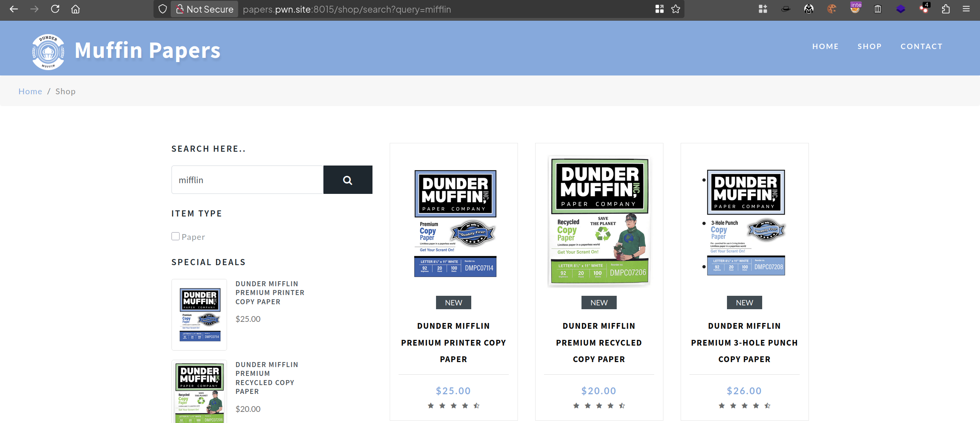The height and width of the screenshot is (423, 980).
Task: Click star rating under the $20.00 product
Action: [599, 405]
